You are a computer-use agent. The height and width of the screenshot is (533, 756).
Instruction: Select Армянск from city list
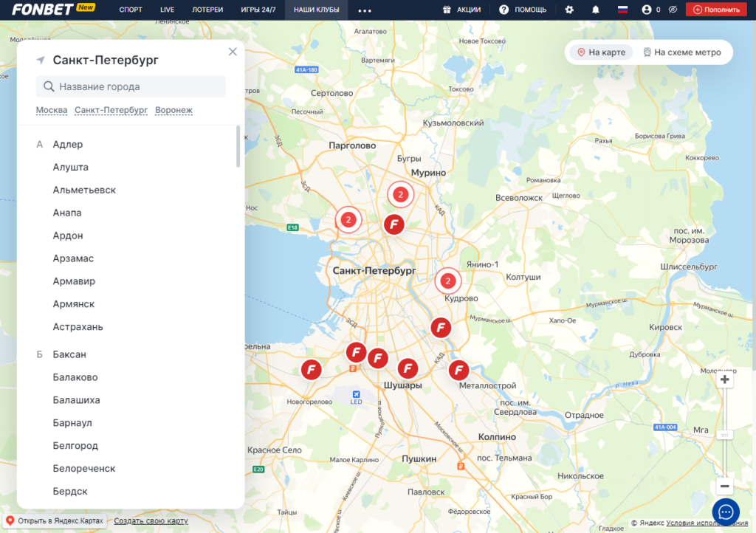73,304
